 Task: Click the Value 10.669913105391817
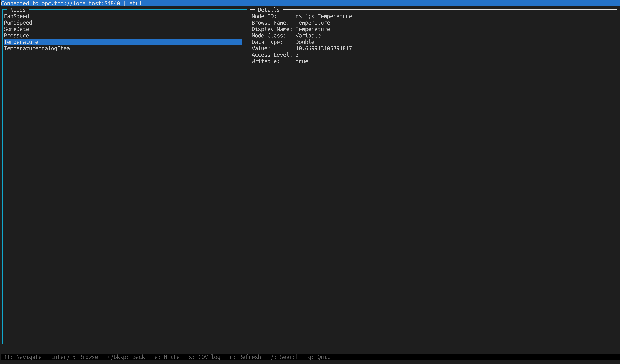click(x=324, y=48)
